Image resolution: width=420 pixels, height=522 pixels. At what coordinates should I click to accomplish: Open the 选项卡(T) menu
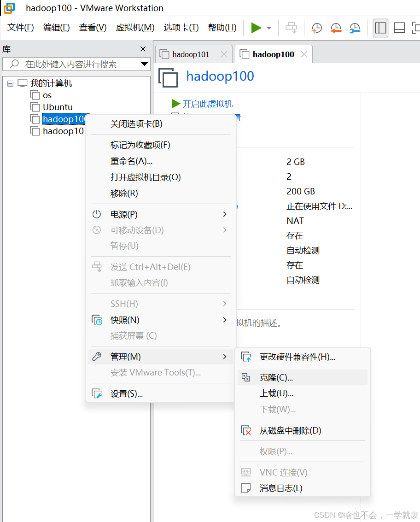point(181,27)
